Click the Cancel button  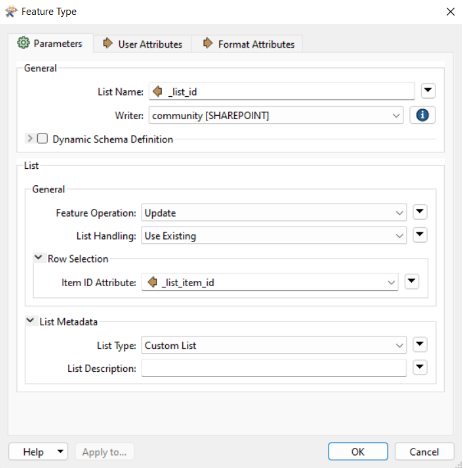(424, 452)
